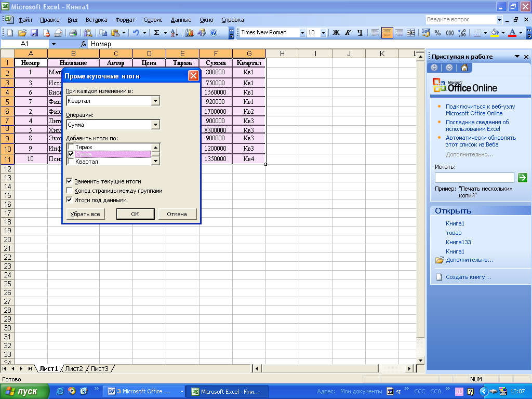Click the Print icon in toolbar
This screenshot has height=399, width=532.
point(73,33)
